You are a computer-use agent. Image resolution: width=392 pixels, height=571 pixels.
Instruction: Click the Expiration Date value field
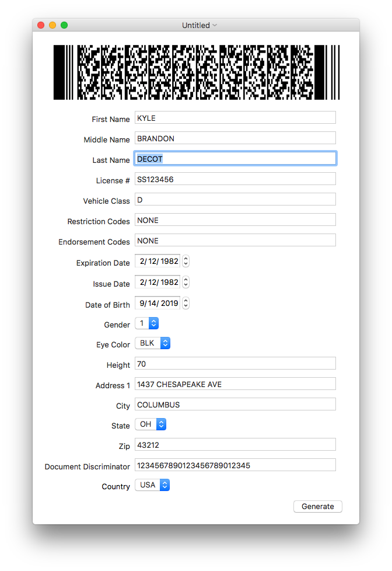click(157, 261)
